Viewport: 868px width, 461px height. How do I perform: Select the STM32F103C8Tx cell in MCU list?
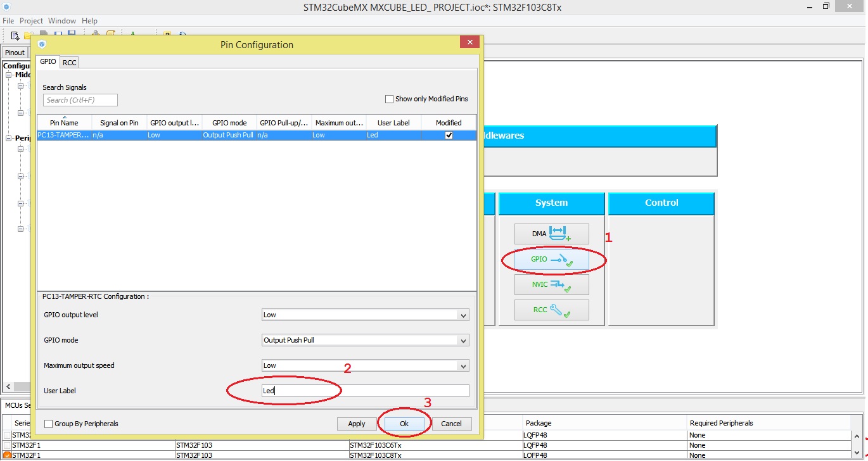pos(435,455)
